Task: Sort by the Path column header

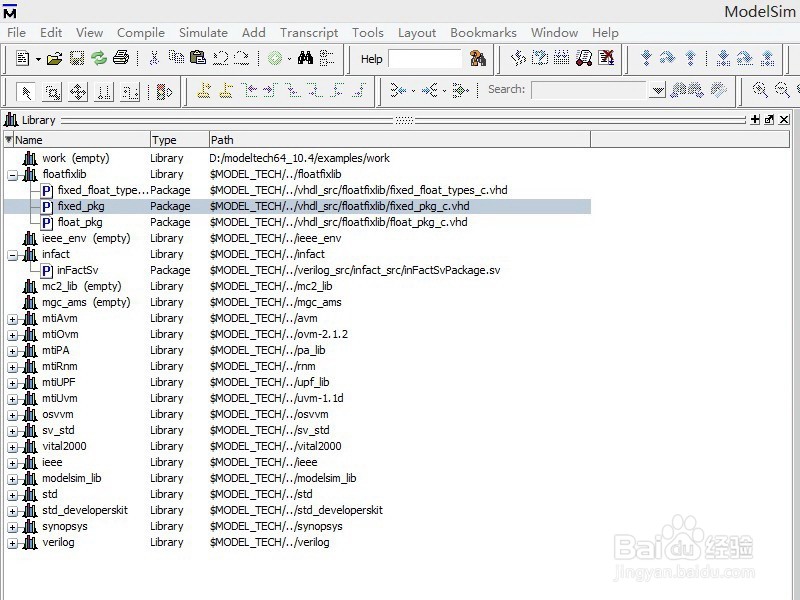Action: [399, 140]
